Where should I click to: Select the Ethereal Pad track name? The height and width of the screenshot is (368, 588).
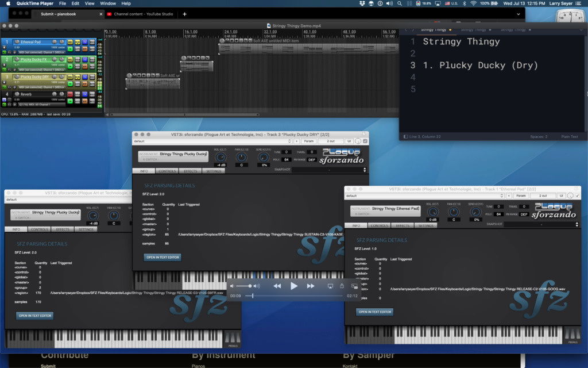(x=30, y=42)
